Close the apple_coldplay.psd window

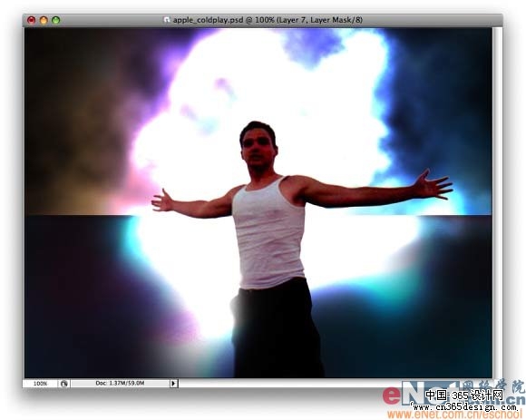click(x=31, y=20)
